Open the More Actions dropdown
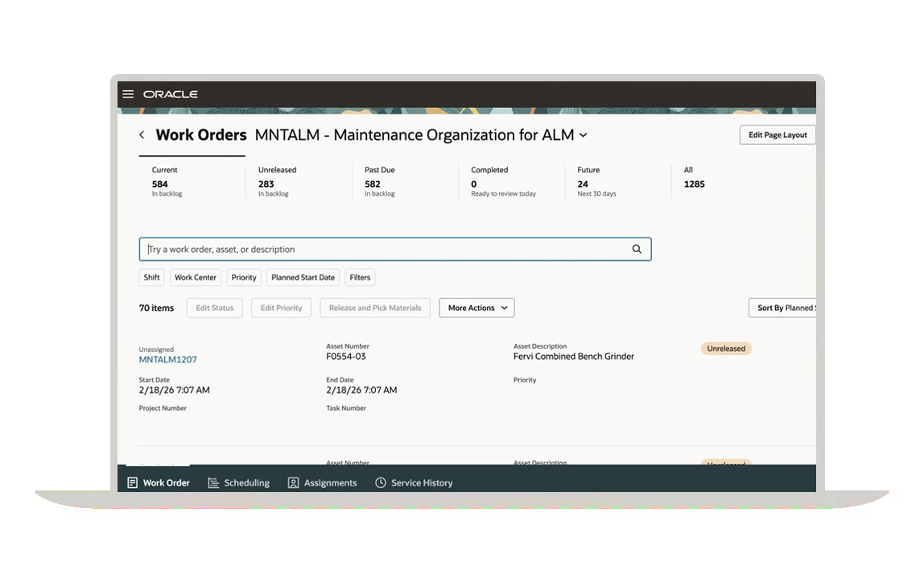The width and height of the screenshot is (924, 583). coord(476,308)
